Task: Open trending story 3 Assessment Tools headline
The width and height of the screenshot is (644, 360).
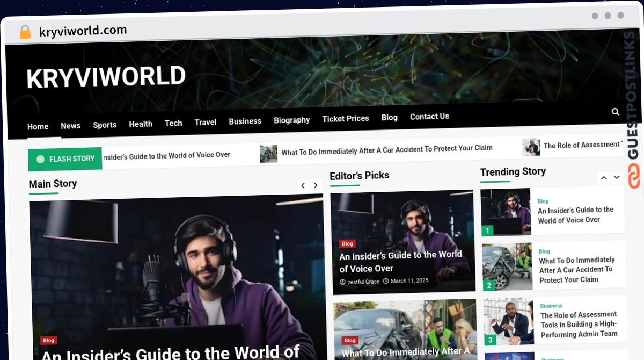Action: click(579, 325)
